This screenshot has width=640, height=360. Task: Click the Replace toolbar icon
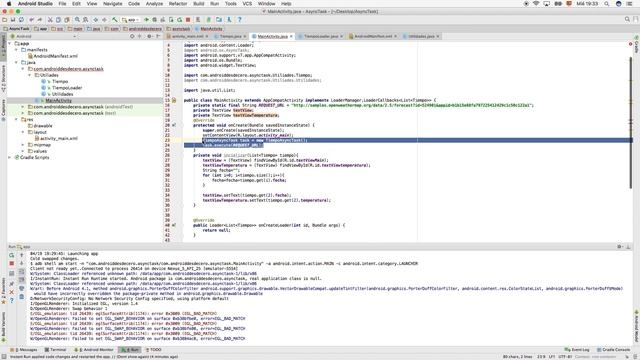(x=85, y=19)
